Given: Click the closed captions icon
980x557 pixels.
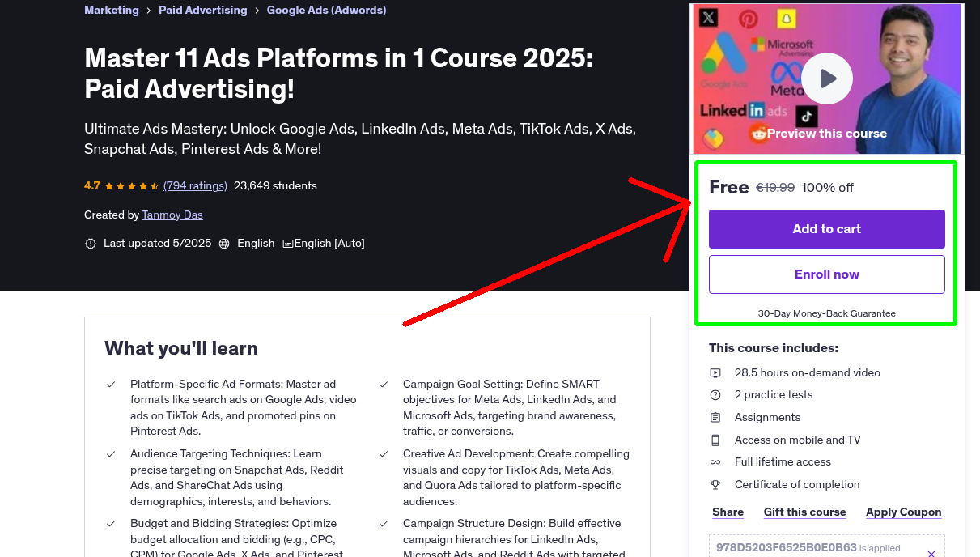Looking at the screenshot, I should click(x=287, y=244).
